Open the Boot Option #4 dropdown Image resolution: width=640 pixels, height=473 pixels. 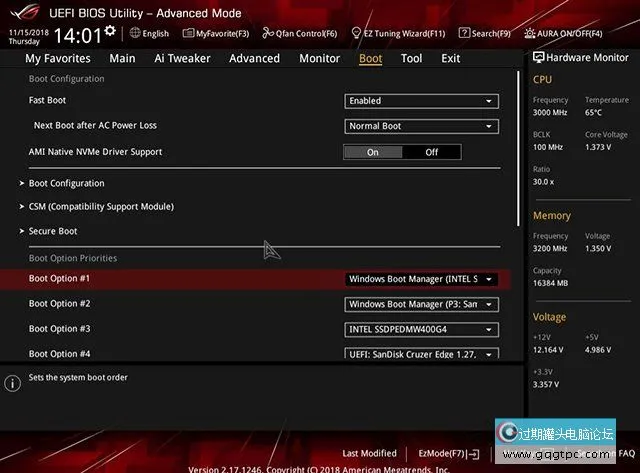click(421, 354)
